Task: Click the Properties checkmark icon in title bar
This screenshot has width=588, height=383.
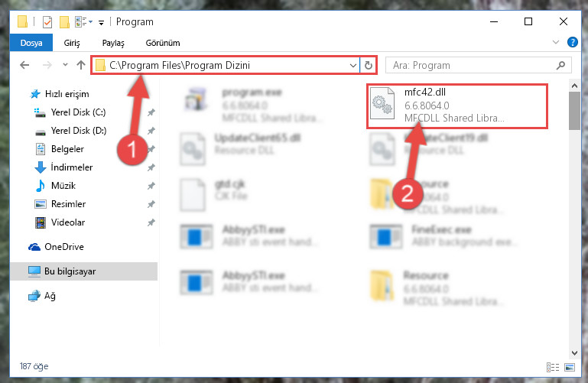Action: click(47, 22)
